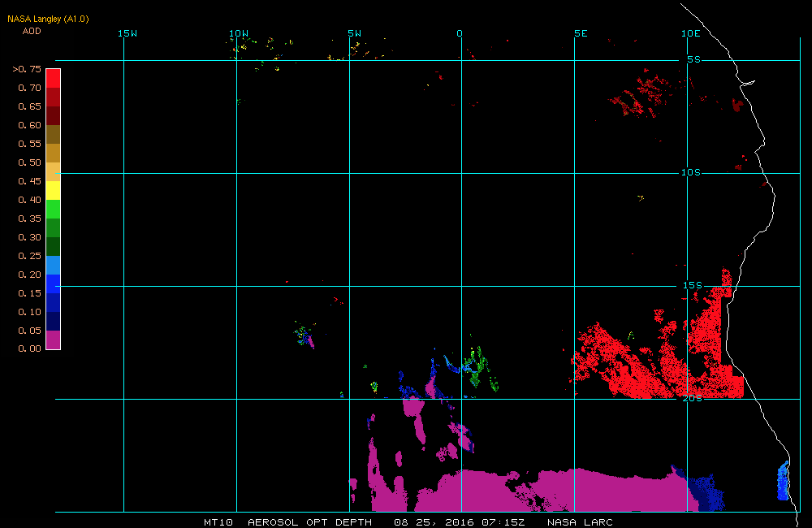Click 'AEROSOL OPT DEPTH' caption text
This screenshot has width=812, height=528.
click(x=309, y=522)
